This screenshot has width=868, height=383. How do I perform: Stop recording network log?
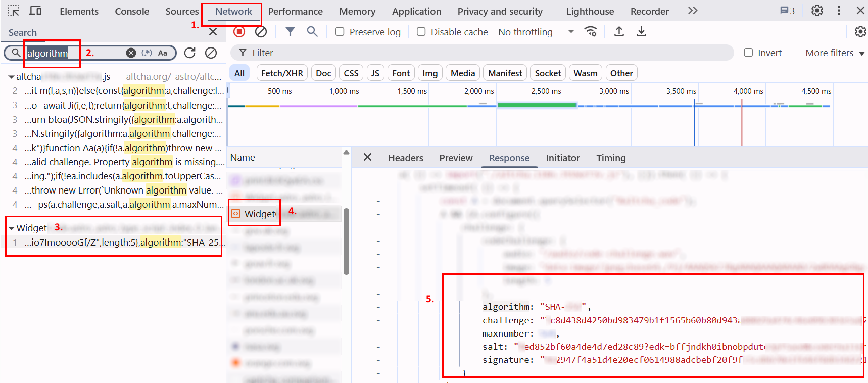239,32
